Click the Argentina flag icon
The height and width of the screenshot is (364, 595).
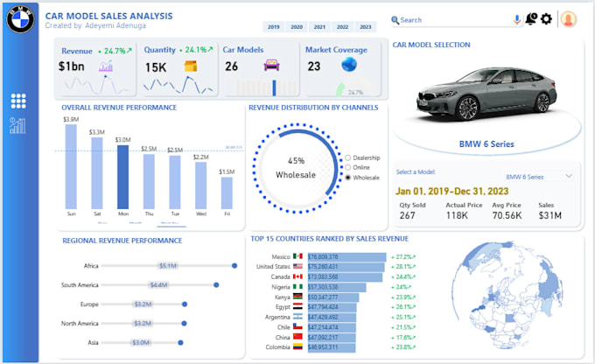pos(297,317)
